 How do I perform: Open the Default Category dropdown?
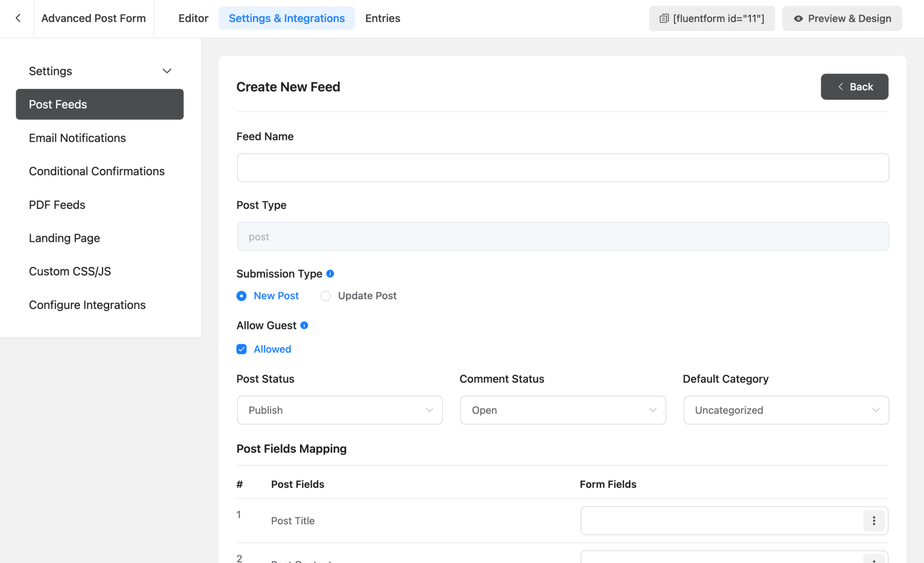785,410
